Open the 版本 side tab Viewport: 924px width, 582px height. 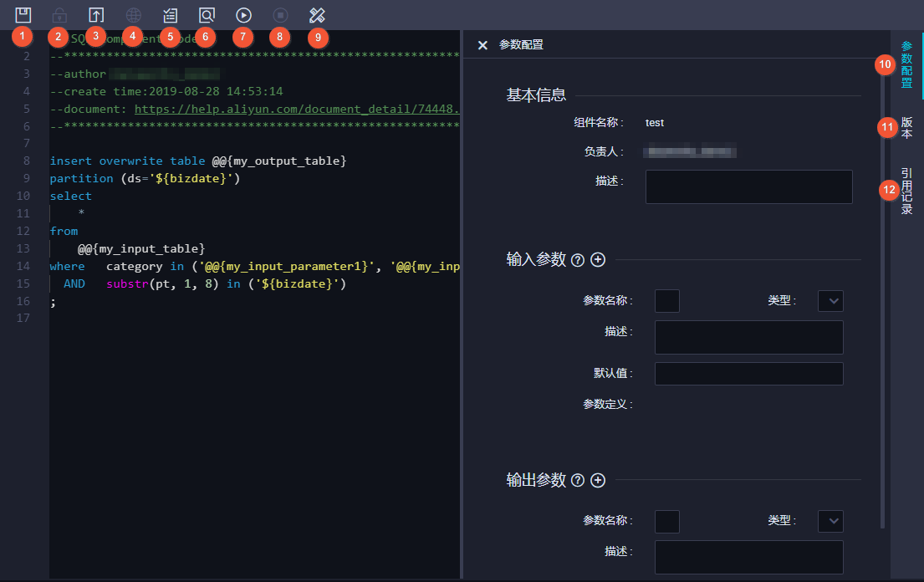pos(906,127)
